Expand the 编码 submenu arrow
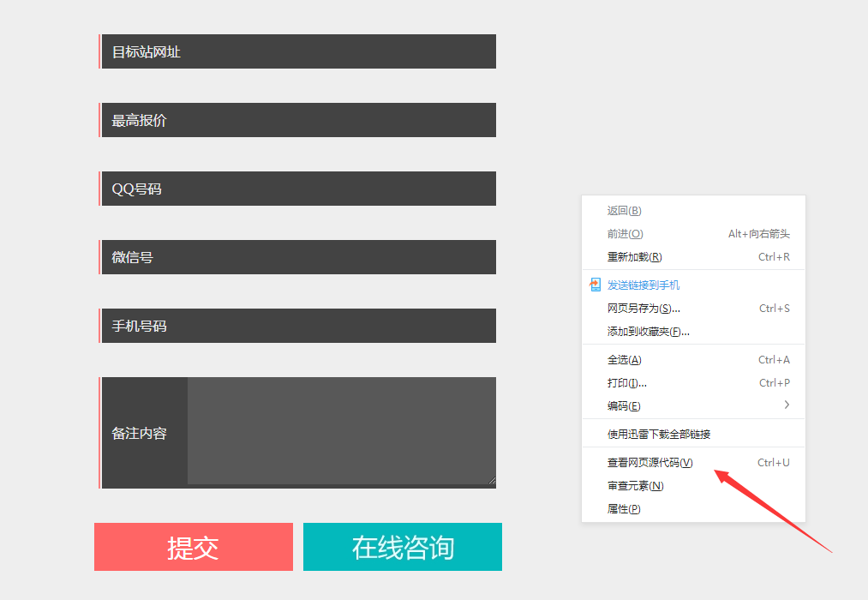The height and width of the screenshot is (600, 868). pyautogui.click(x=787, y=405)
